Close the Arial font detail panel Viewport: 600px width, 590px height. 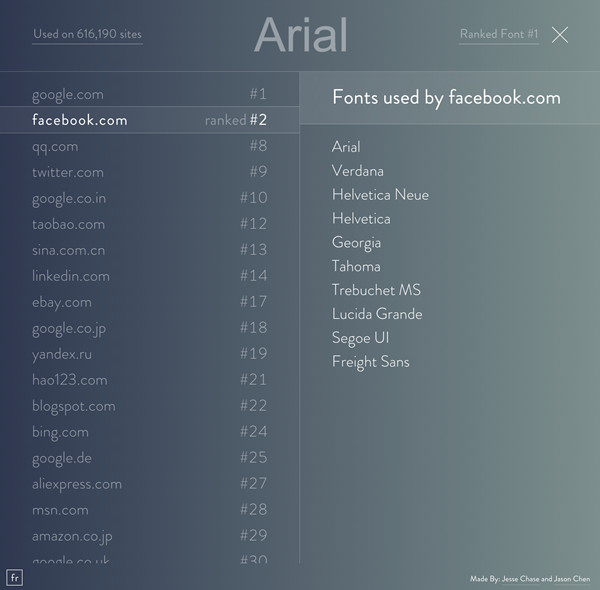[x=560, y=35]
